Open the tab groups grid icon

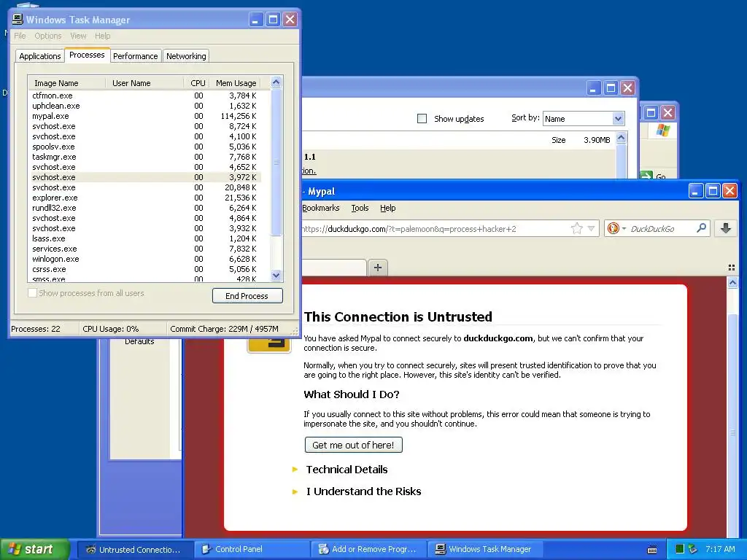(732, 268)
